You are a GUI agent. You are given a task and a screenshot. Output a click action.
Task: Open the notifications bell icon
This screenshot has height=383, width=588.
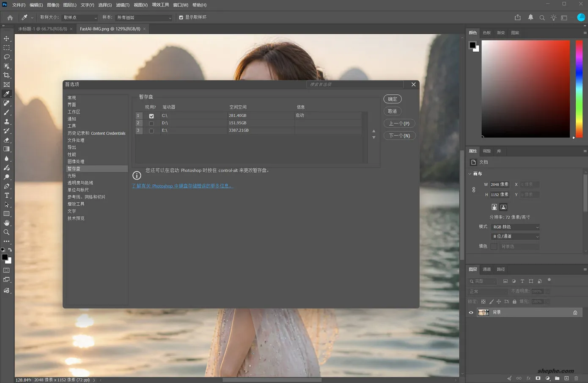[530, 17]
